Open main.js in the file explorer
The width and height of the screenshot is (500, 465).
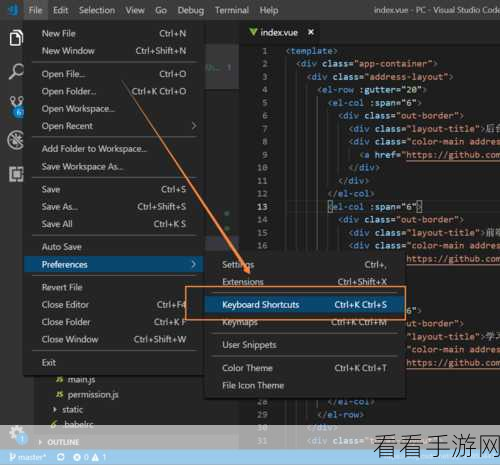[x=81, y=380]
